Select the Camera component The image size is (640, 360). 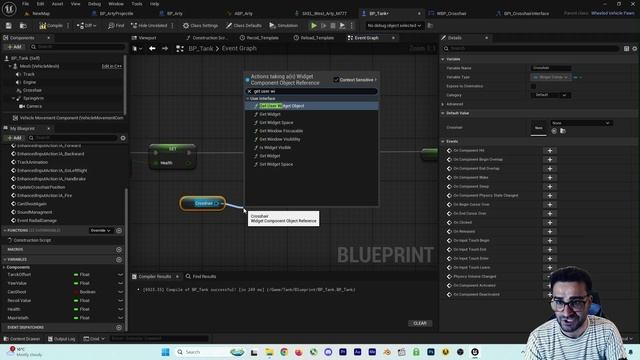(34, 107)
